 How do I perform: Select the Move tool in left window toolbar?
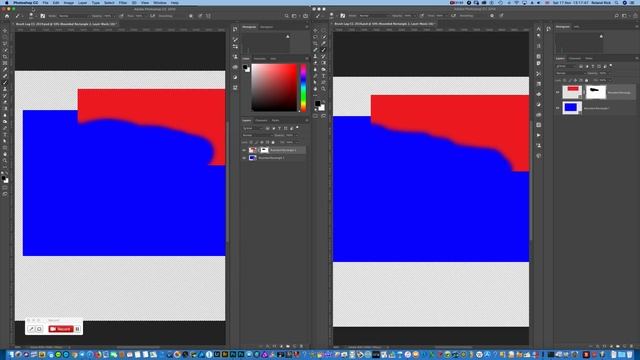[5, 31]
